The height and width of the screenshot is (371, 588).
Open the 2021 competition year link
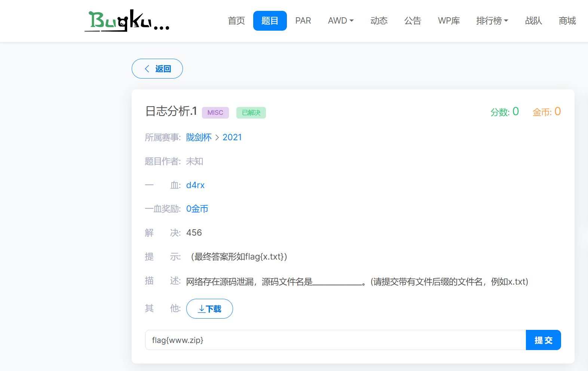coord(232,137)
